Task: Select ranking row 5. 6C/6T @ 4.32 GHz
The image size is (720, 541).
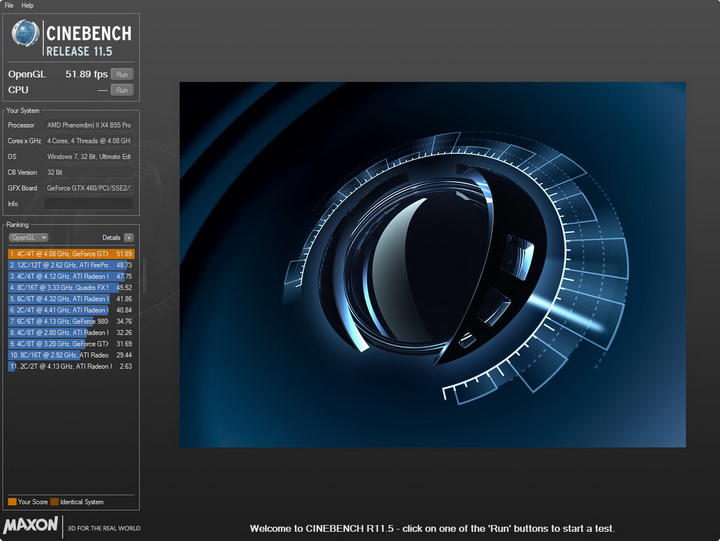Action: point(71,299)
